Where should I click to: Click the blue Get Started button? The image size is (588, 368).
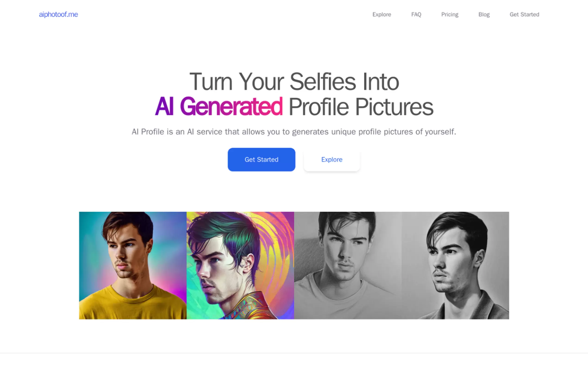[x=261, y=159]
